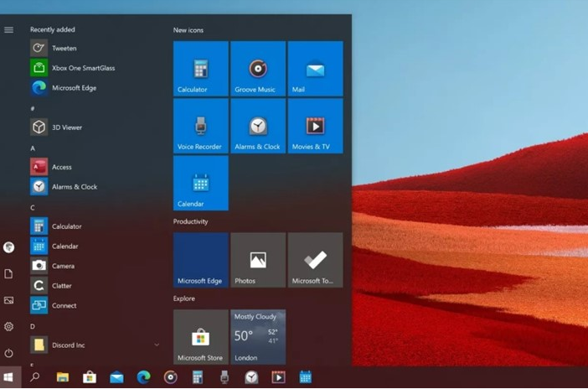Open the Movies & TV tile

click(316, 126)
